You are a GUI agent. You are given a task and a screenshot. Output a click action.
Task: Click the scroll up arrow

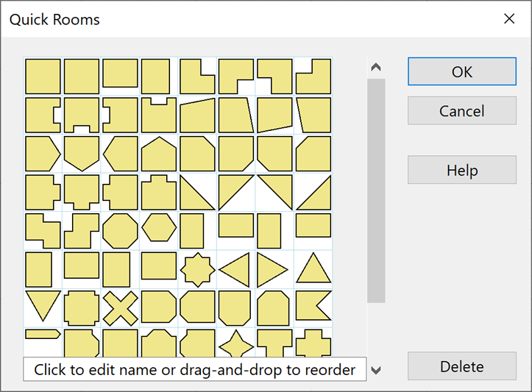tap(376, 68)
